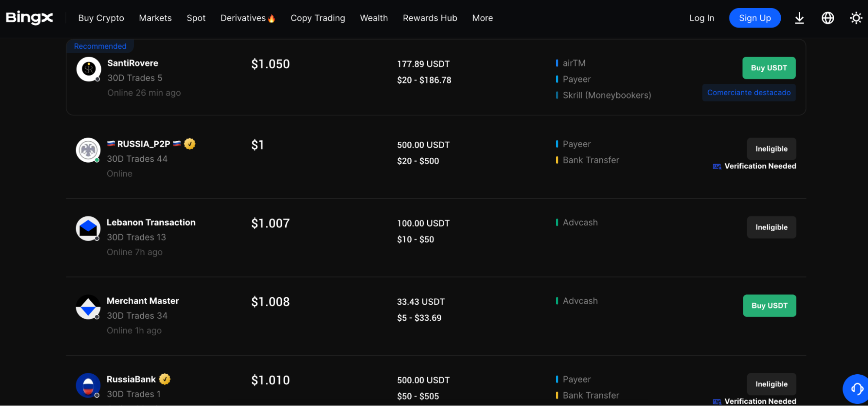Open the language globe icon
This screenshot has width=868, height=406.
click(x=828, y=18)
